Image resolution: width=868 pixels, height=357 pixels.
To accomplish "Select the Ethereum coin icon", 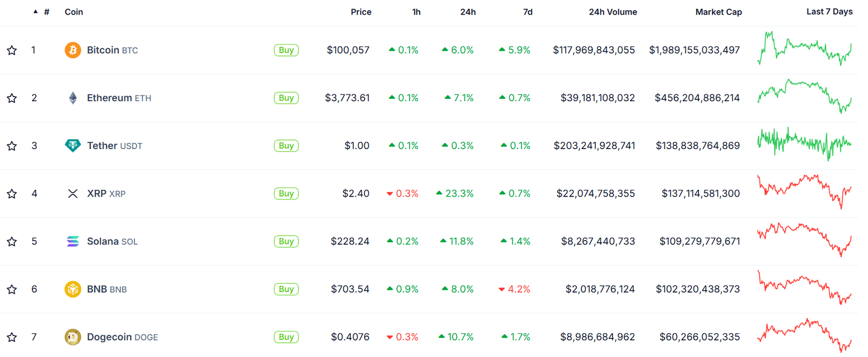I will [x=72, y=97].
